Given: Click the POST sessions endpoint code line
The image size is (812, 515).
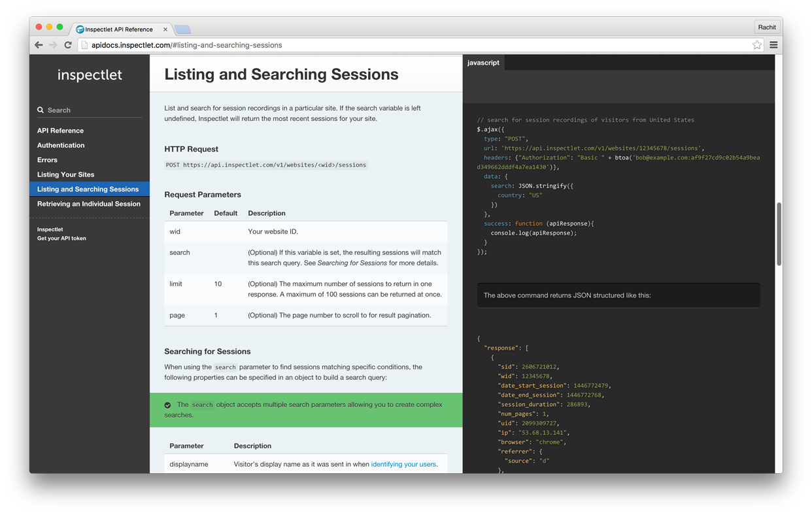Looking at the screenshot, I should tap(266, 165).
